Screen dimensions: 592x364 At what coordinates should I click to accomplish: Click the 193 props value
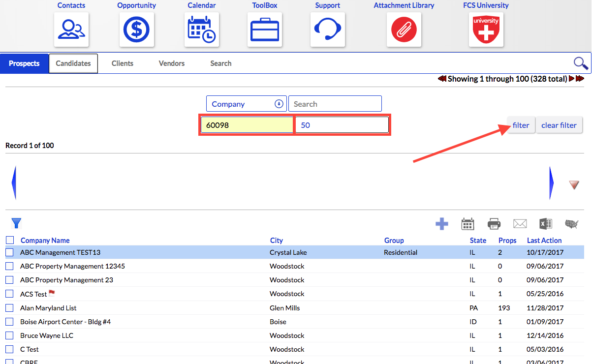504,308
